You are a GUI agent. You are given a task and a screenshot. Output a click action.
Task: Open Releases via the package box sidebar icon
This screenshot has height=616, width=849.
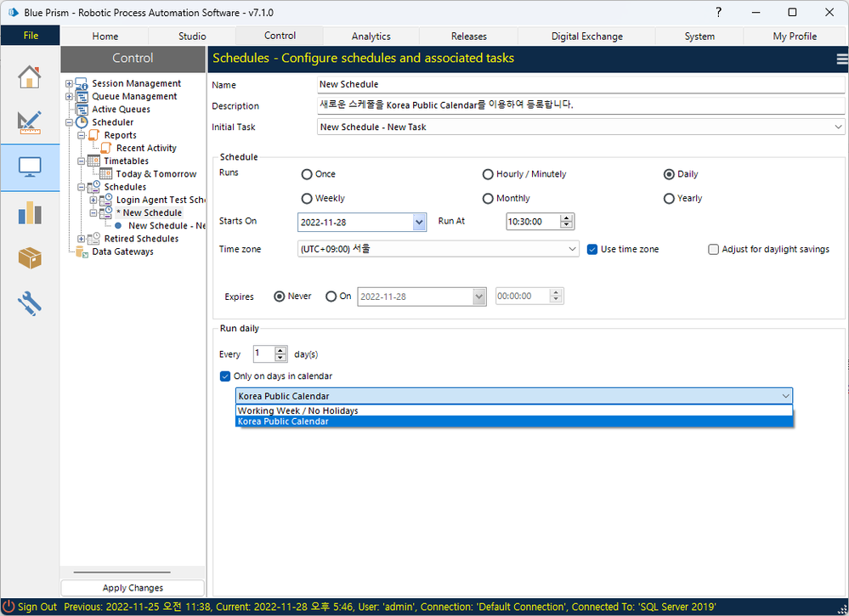coord(30,257)
